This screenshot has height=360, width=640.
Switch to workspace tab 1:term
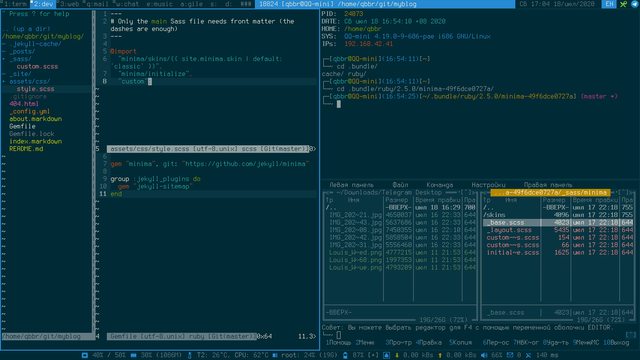(16, 4)
